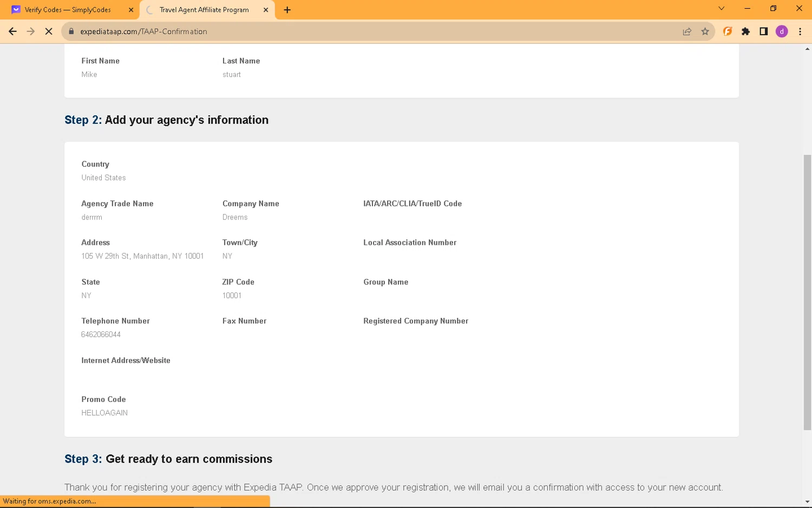Open the orange SimplyCodes extension icon
The image size is (812, 508).
[728, 31]
